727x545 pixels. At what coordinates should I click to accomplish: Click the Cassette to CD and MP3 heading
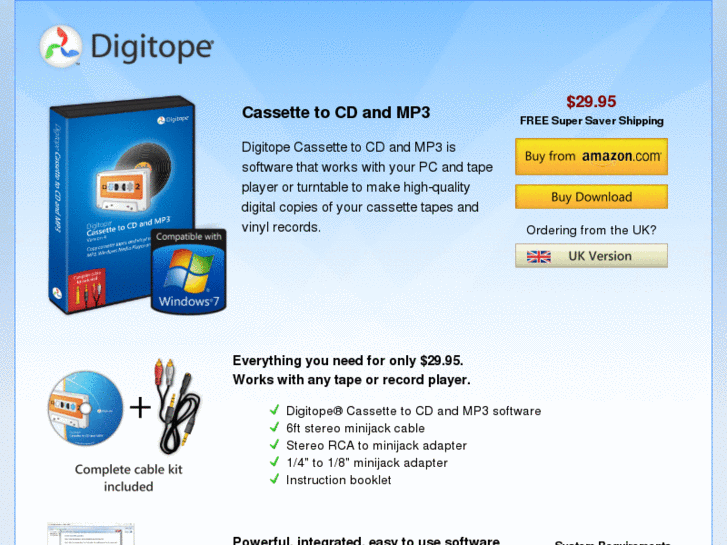coord(336,113)
